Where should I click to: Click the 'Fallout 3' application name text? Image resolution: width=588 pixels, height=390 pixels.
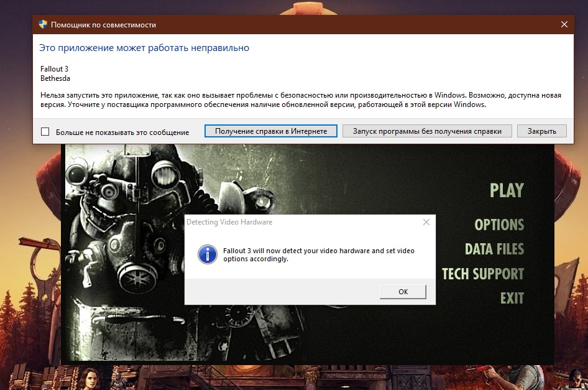(54, 69)
